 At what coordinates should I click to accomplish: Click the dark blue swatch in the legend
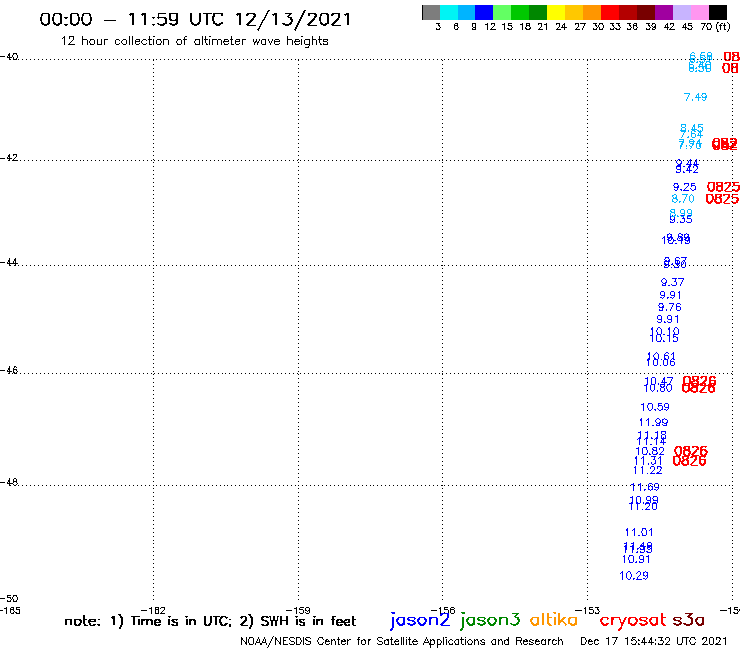[484, 12]
